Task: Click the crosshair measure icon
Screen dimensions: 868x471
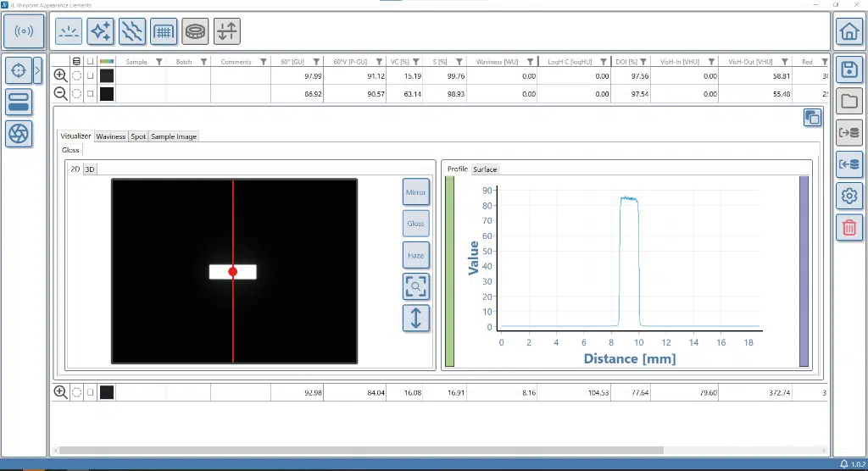Action: [x=18, y=70]
